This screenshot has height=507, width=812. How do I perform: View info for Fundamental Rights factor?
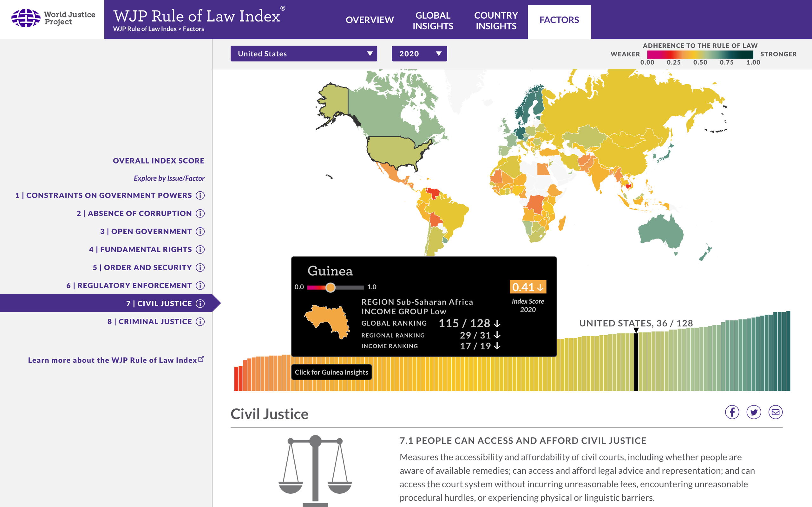(200, 249)
